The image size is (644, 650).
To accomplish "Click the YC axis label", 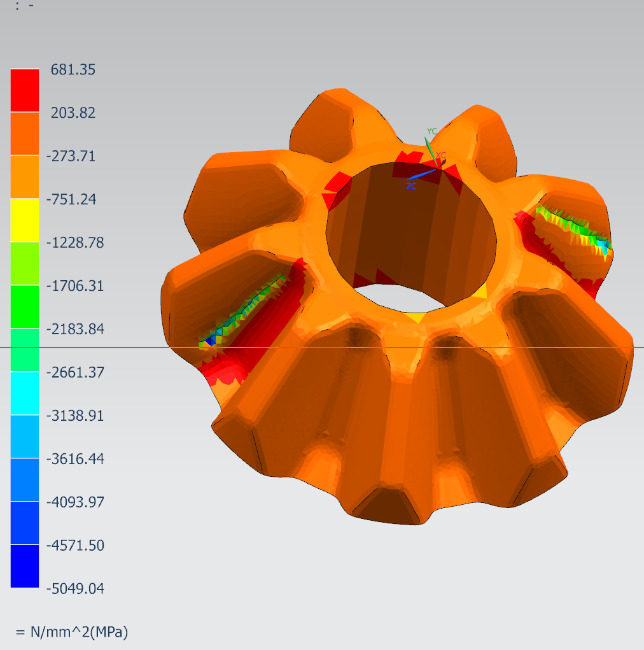I will click(432, 131).
